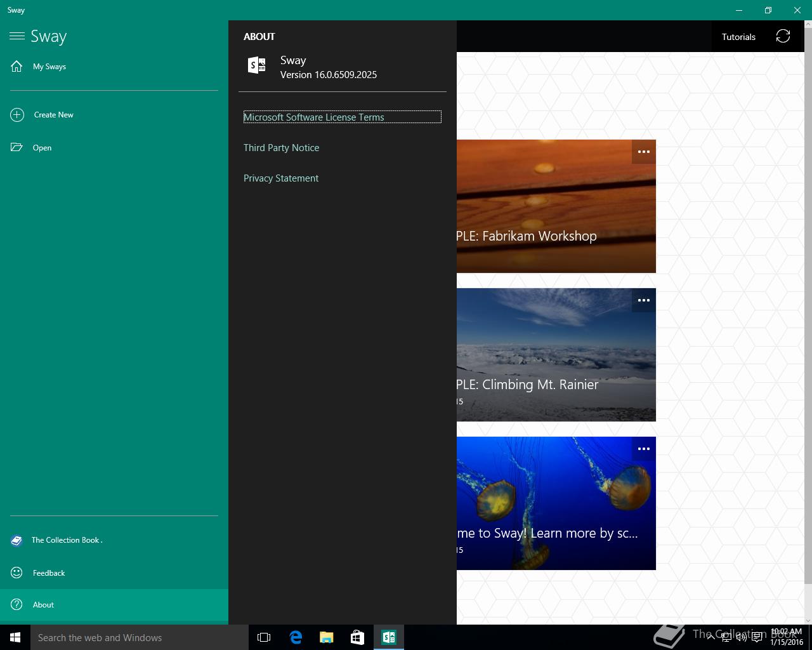Select the About item

[x=114, y=605]
